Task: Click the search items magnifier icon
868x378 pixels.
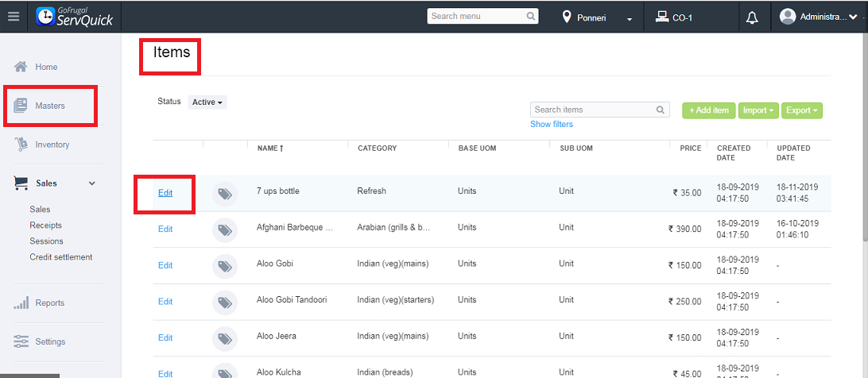Action: click(x=661, y=110)
